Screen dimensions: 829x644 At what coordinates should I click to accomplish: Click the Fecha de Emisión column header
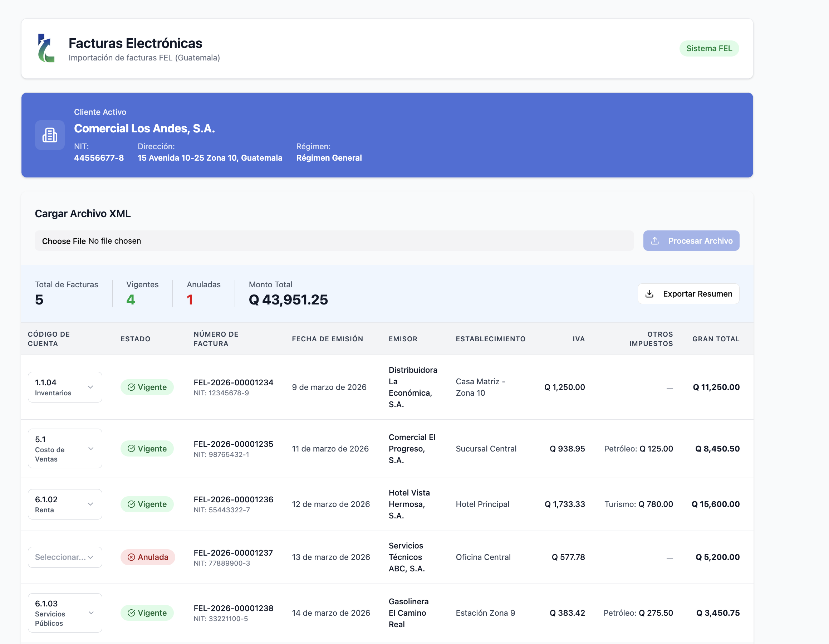[328, 339]
